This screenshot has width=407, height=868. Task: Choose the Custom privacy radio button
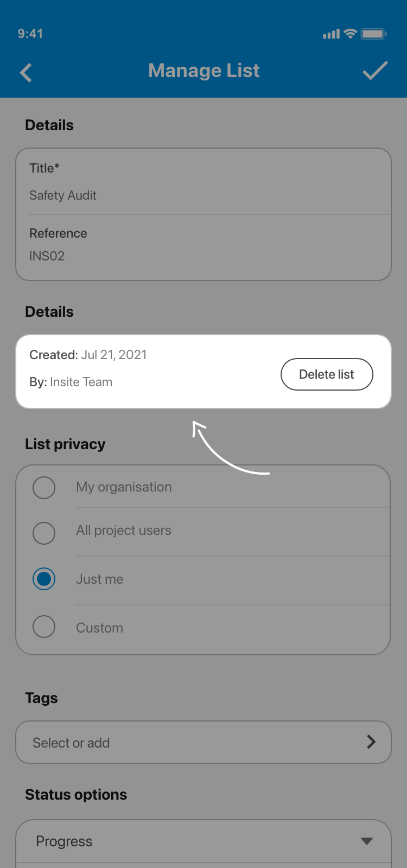pos(44,627)
